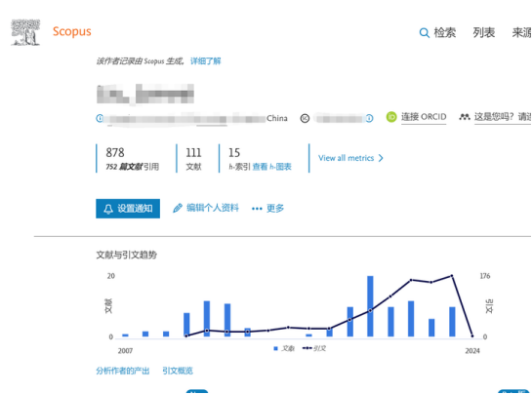Click the h-index value 15
This screenshot has width=532, height=394.
point(234,152)
